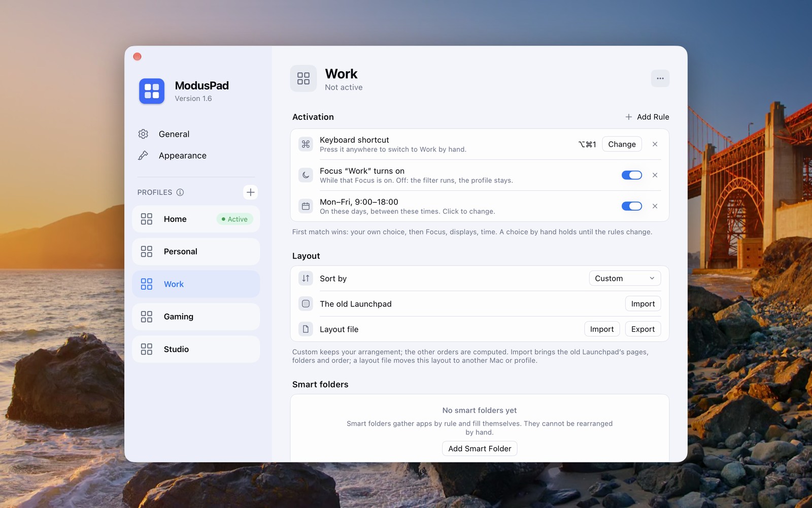The height and width of the screenshot is (508, 812).
Task: Add a new profile with plus icon
Action: 250,192
